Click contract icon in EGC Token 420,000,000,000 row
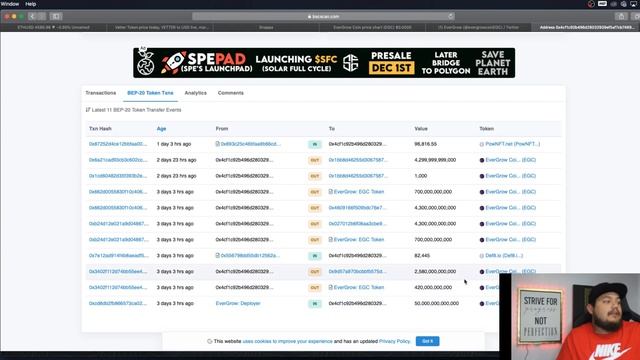640x360 pixels. point(331,287)
